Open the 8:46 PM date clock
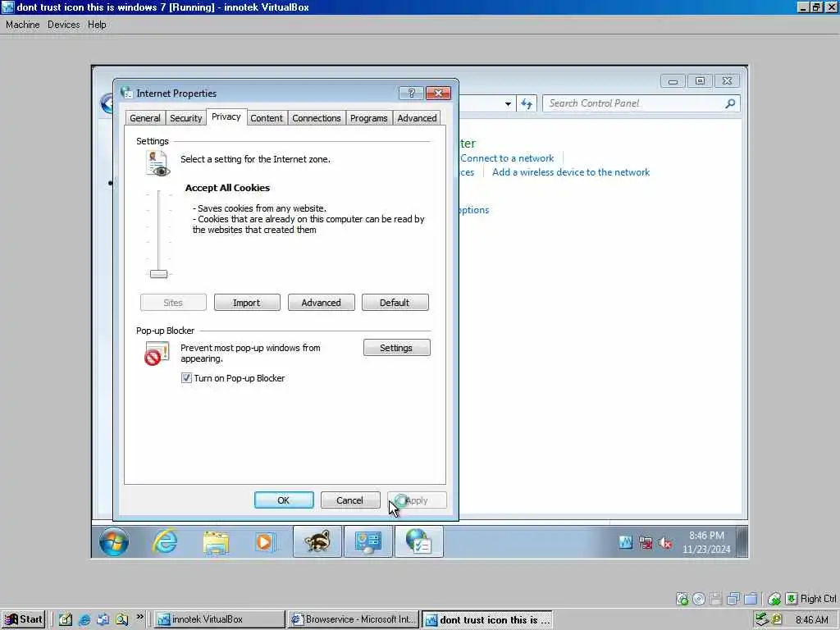 pos(706,542)
